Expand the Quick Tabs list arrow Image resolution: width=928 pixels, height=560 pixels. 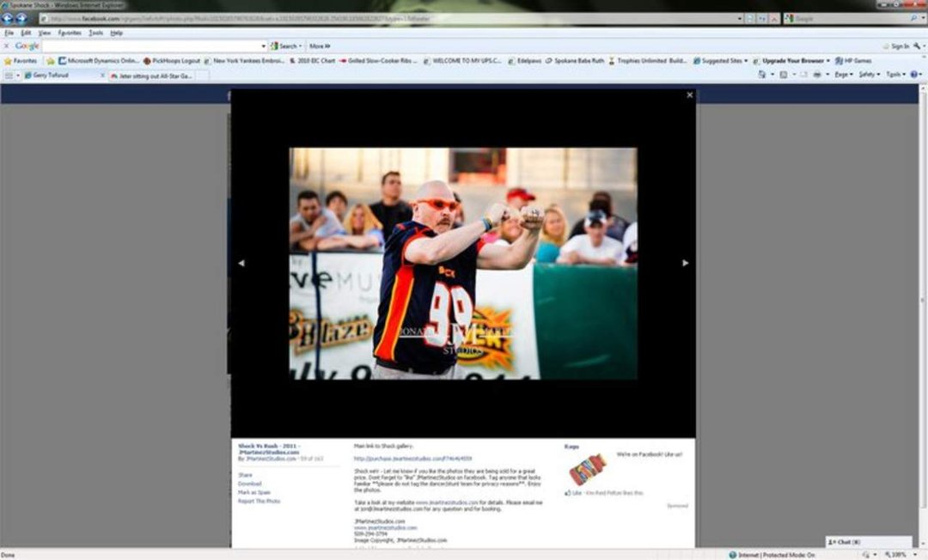(x=18, y=76)
